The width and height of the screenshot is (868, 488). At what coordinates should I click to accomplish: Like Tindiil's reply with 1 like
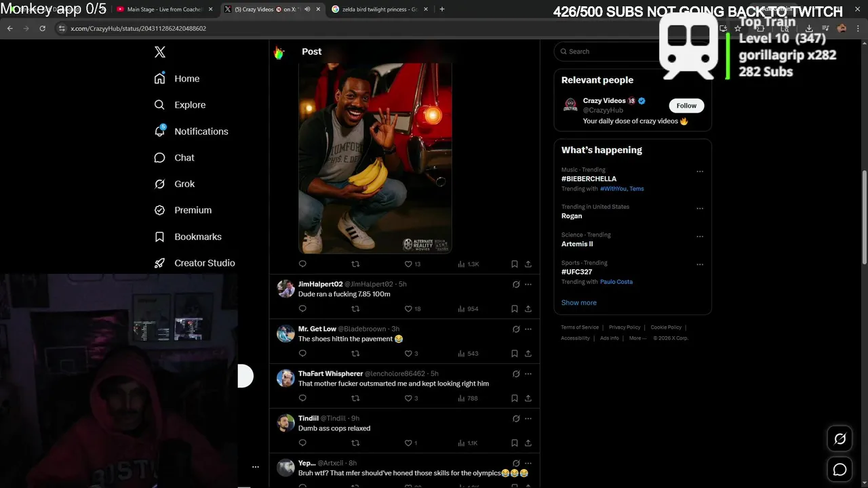[x=411, y=443]
